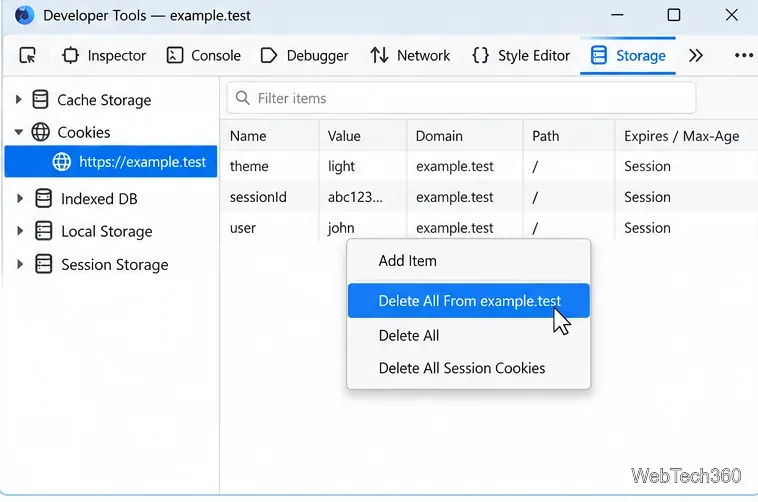Click the value cell john
This screenshot has height=502, width=758.
(x=341, y=228)
